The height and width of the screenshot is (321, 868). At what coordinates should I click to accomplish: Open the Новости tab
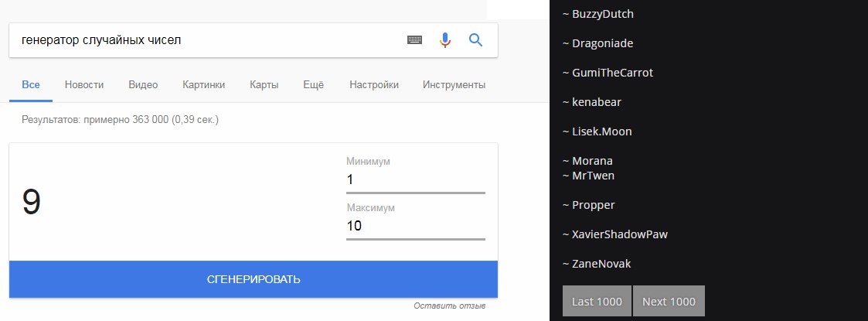pyautogui.click(x=84, y=85)
